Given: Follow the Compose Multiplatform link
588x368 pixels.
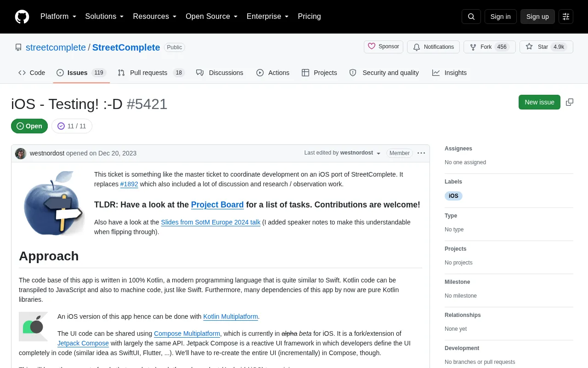Looking at the screenshot, I should (187, 333).
